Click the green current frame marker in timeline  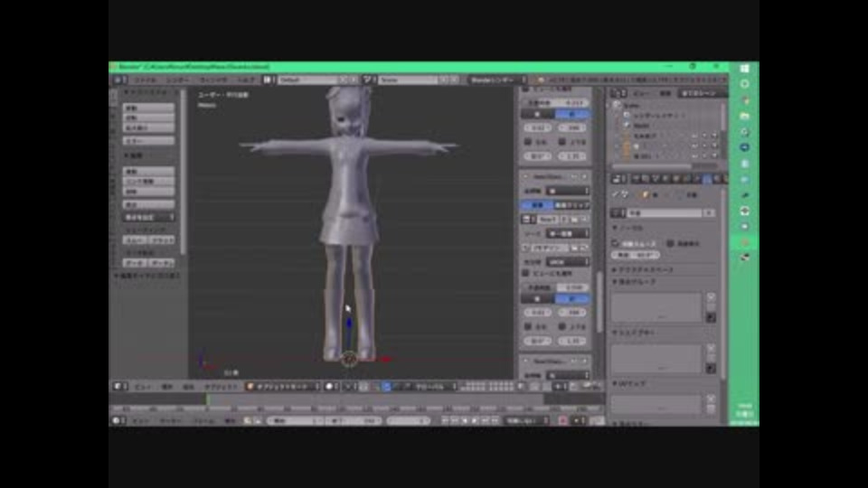208,399
